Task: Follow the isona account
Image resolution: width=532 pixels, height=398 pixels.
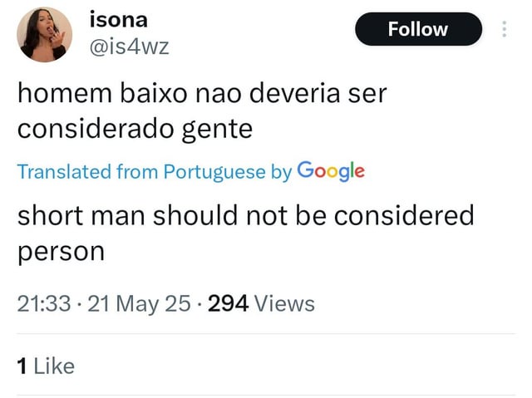Action: click(418, 29)
